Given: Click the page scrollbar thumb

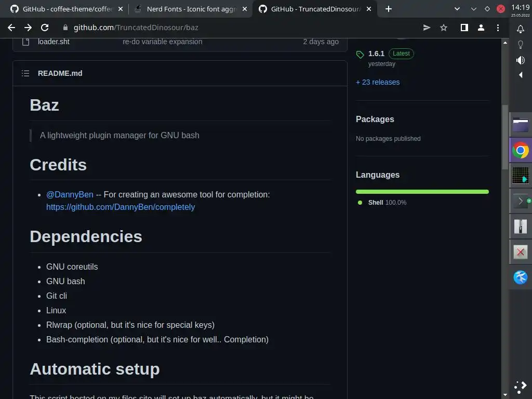Looking at the screenshot, I should pyautogui.click(x=505, y=137).
